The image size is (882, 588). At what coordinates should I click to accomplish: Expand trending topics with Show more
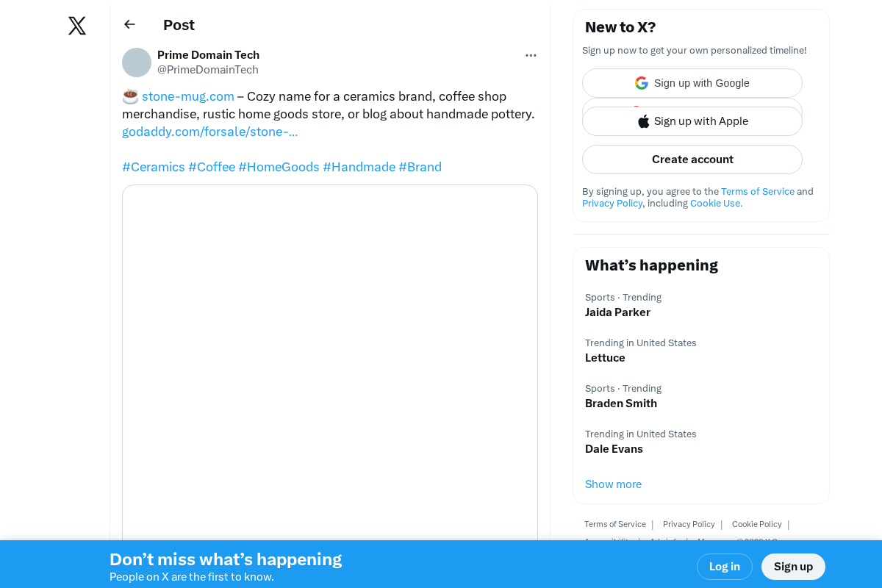(613, 484)
